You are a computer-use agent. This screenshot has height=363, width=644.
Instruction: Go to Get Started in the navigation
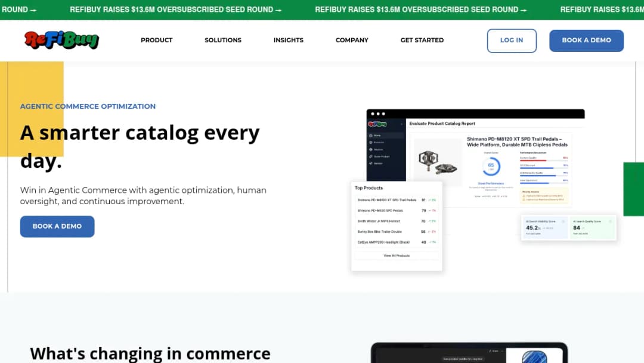422,40
